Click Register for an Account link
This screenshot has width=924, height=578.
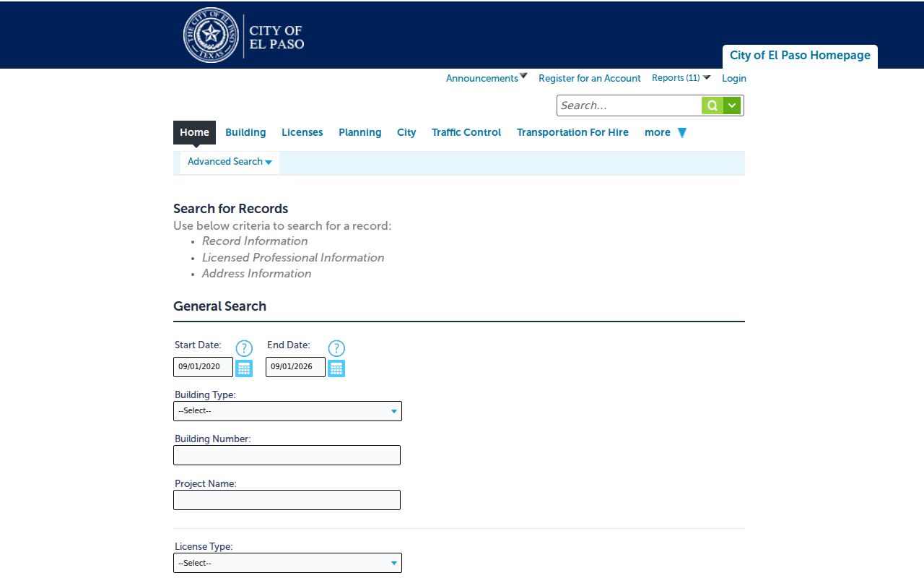coord(590,78)
